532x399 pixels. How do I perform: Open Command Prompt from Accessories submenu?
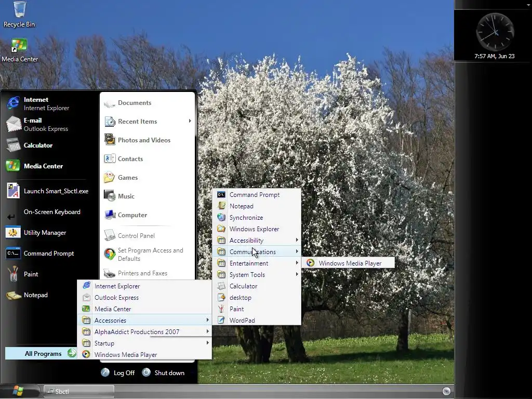tap(257, 195)
